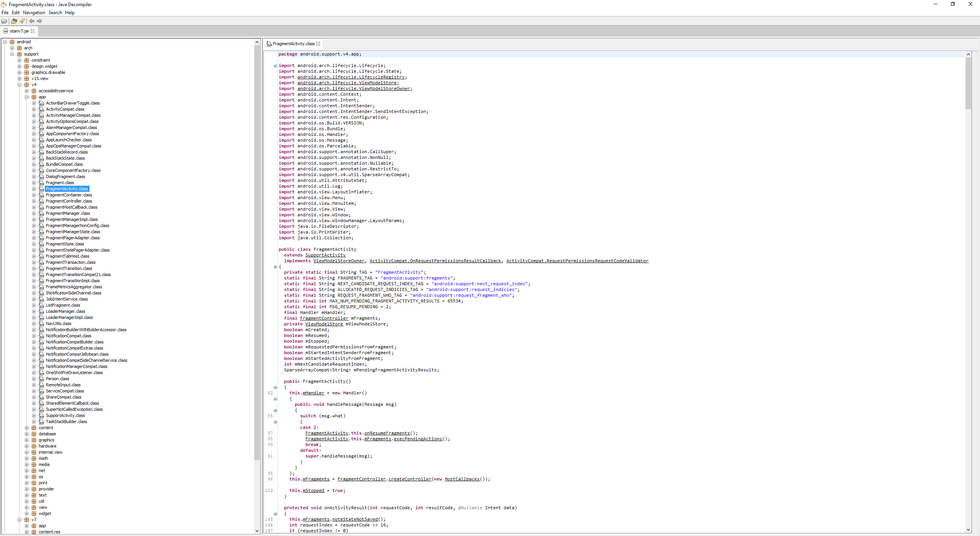Viewport: 980px width, 536px height.
Task: Follow the SupportActivity superclass link
Action: (x=325, y=255)
